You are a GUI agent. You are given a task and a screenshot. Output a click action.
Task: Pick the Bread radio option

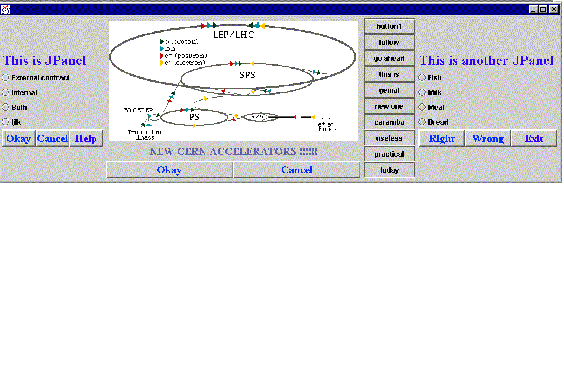(423, 122)
